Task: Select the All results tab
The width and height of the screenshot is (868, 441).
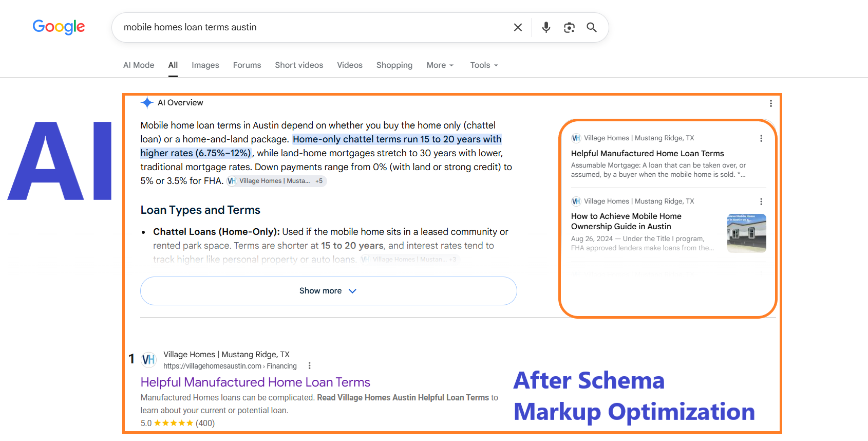Action: coord(173,65)
